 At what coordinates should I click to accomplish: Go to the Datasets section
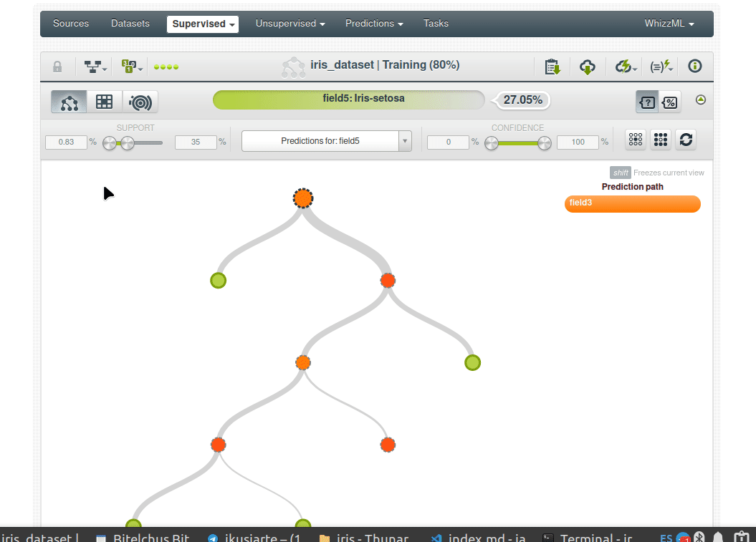pos(130,24)
